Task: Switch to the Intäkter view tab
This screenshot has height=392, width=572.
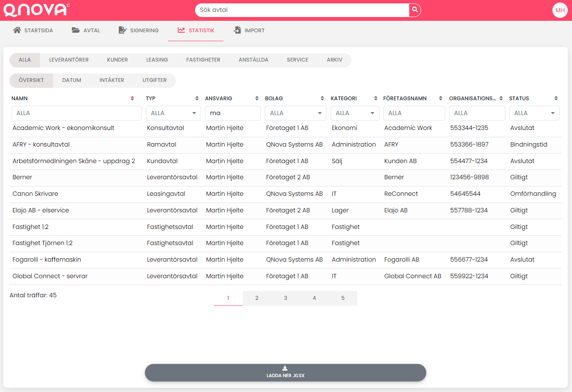Action: pyautogui.click(x=112, y=80)
